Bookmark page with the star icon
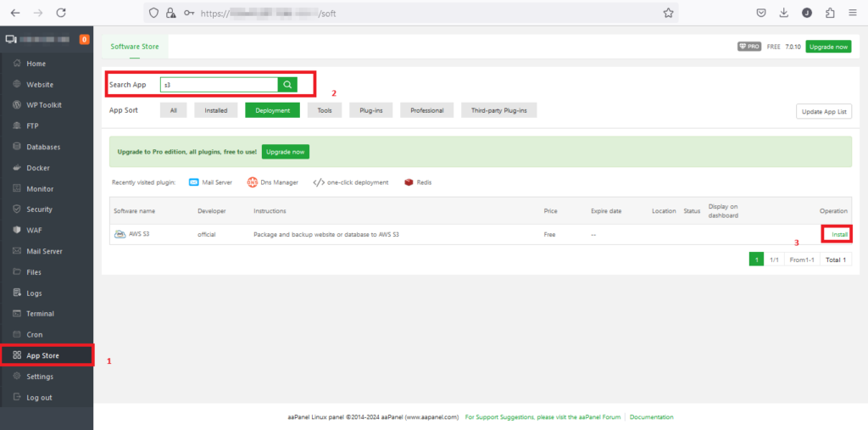The width and height of the screenshot is (868, 430). tap(668, 13)
